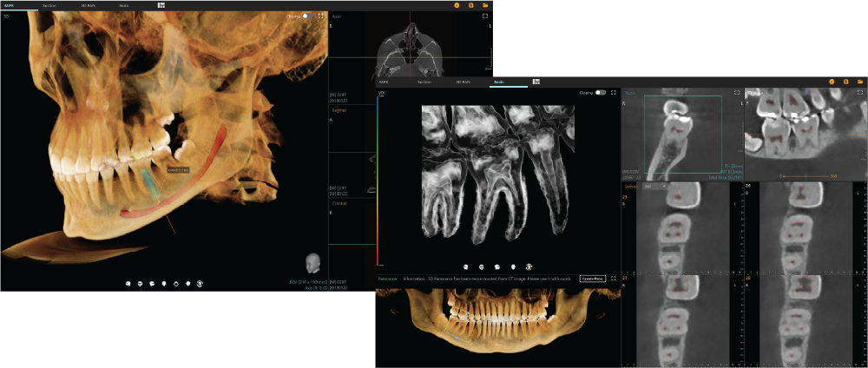Toggle Clipping switch in 3D skull view
Screen dimensions: 868x368
(x=307, y=16)
